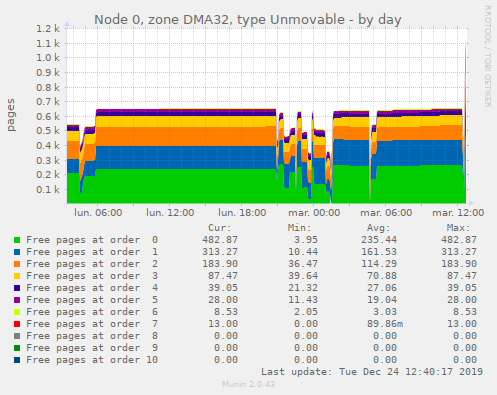Image resolution: width=497 pixels, height=395 pixels.
Task: Click the '0.6 k' y-axis tick label
Action: coord(48,117)
